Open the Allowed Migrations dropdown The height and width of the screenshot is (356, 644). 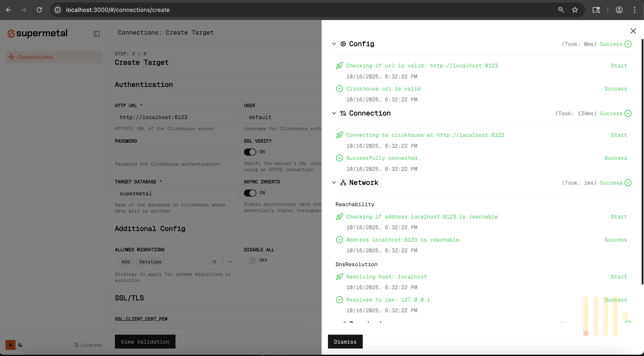point(230,262)
